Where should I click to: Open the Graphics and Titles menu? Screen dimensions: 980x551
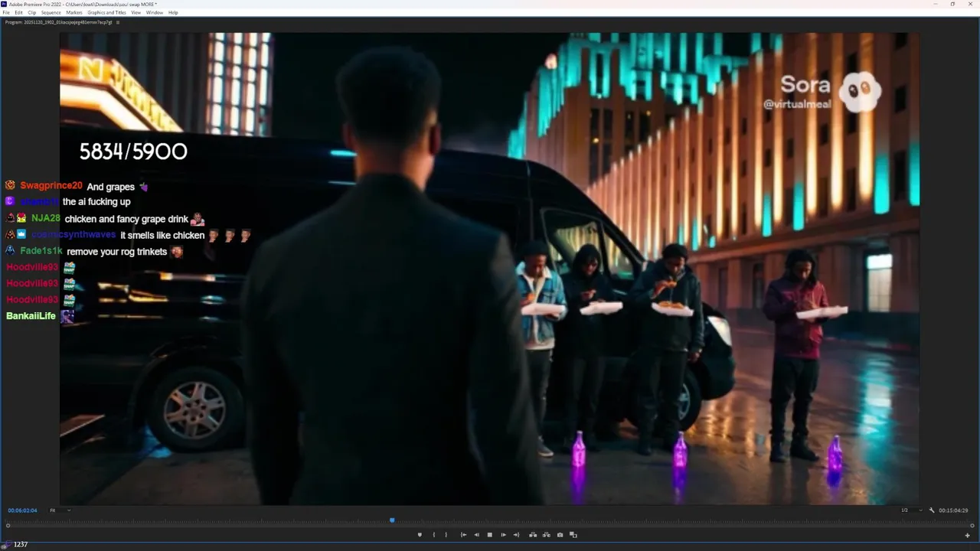tap(106, 12)
